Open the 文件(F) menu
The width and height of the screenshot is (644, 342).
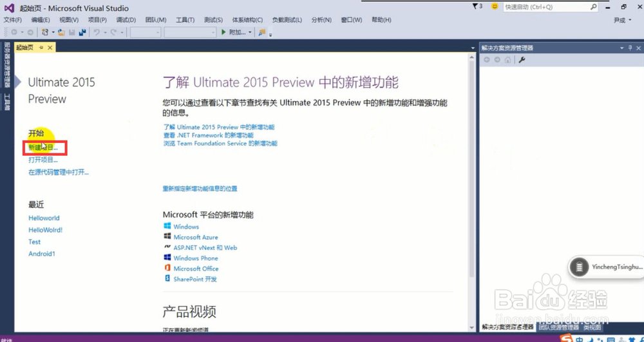tap(13, 20)
